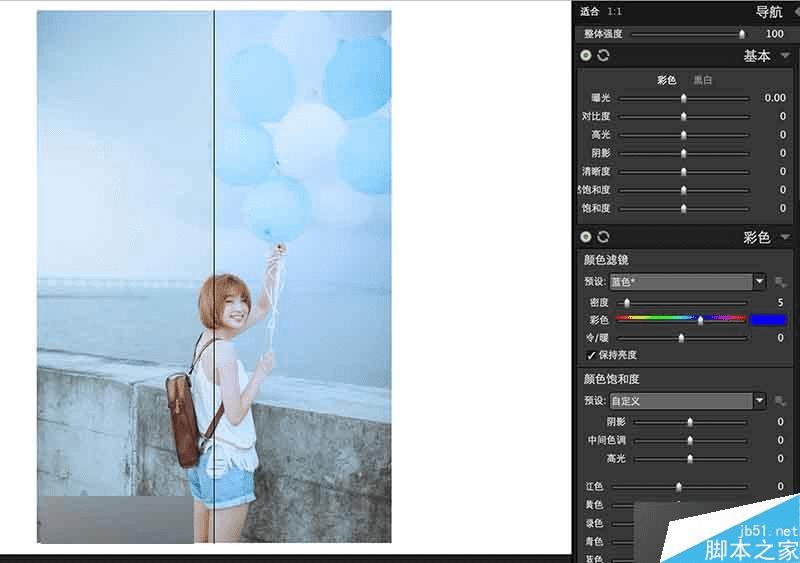Collapse the 彩色 panel arrow
The height and width of the screenshot is (563, 800).
pyautogui.click(x=785, y=237)
